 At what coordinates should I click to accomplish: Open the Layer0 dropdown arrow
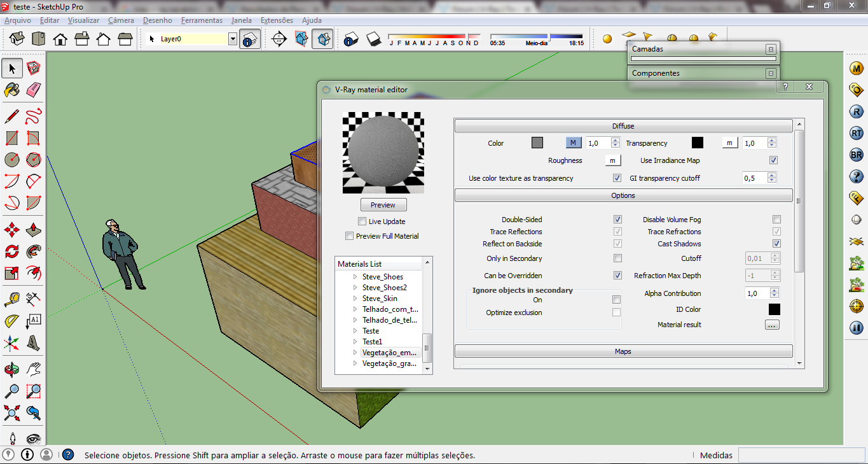coord(232,39)
